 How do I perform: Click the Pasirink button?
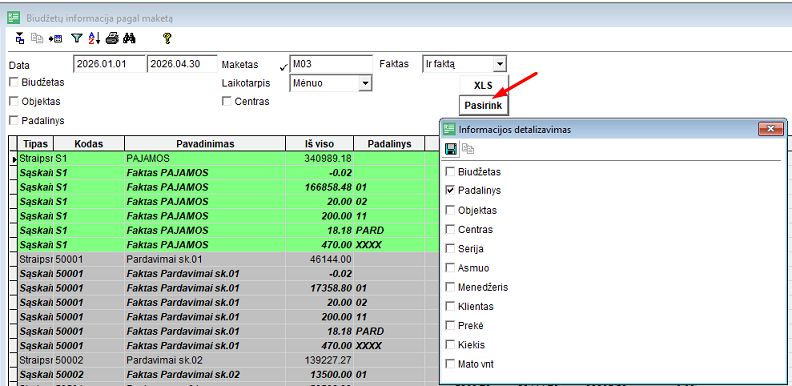pos(483,106)
